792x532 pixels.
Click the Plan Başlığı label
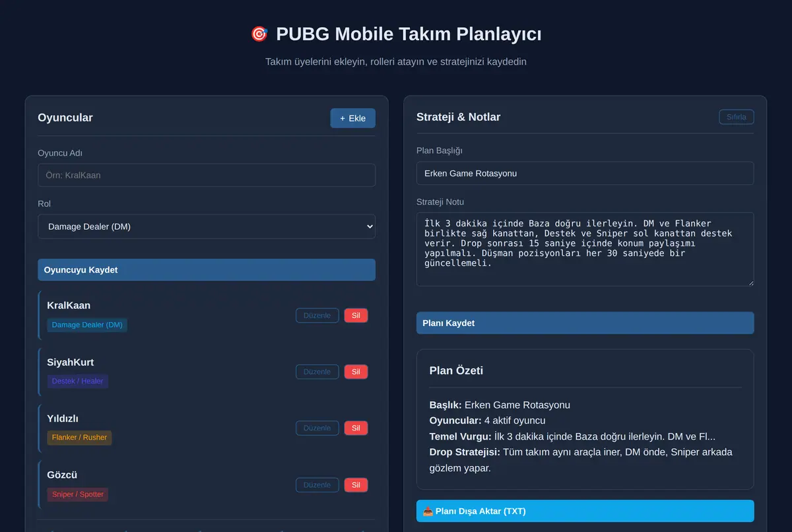[x=440, y=150]
